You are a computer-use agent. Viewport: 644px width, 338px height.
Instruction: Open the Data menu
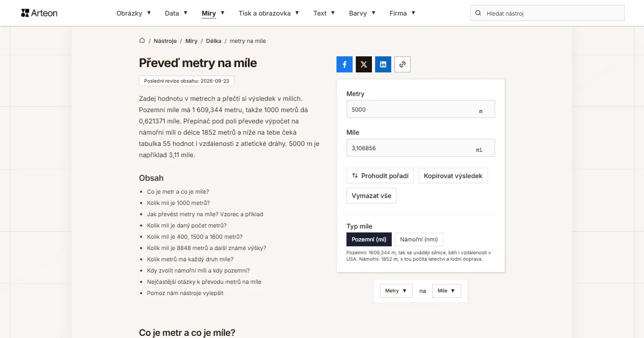[176, 13]
